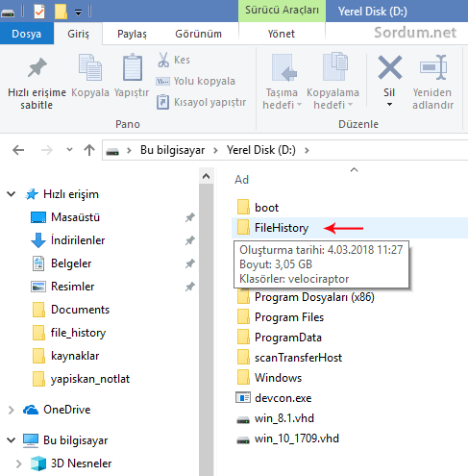The height and width of the screenshot is (476, 468).
Task: Switch to the Yönet tab
Action: (x=282, y=34)
